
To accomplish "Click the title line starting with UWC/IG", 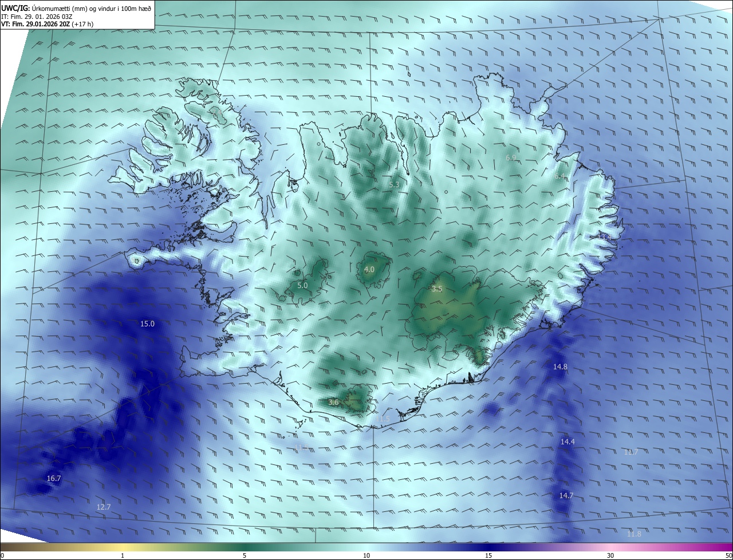I will [76, 8].
